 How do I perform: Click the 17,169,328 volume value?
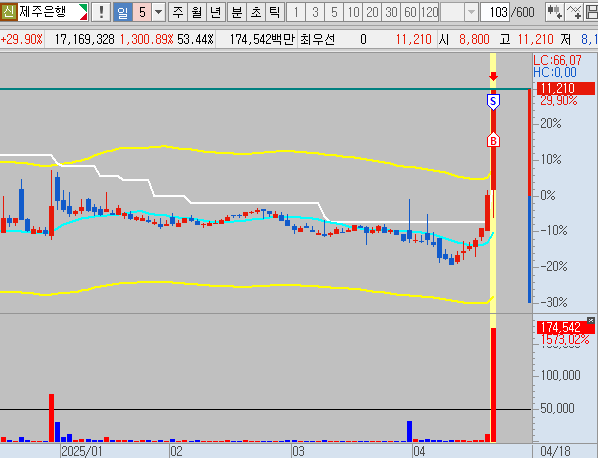[84, 39]
